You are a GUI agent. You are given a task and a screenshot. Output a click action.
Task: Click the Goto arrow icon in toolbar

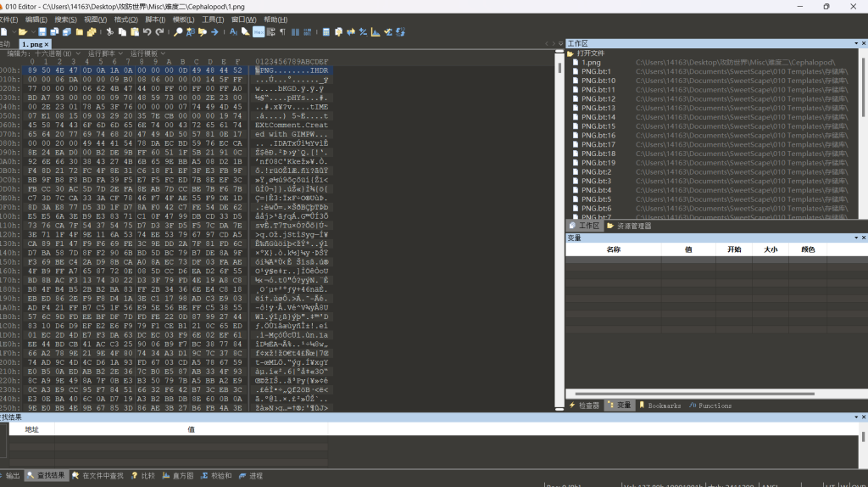click(215, 32)
